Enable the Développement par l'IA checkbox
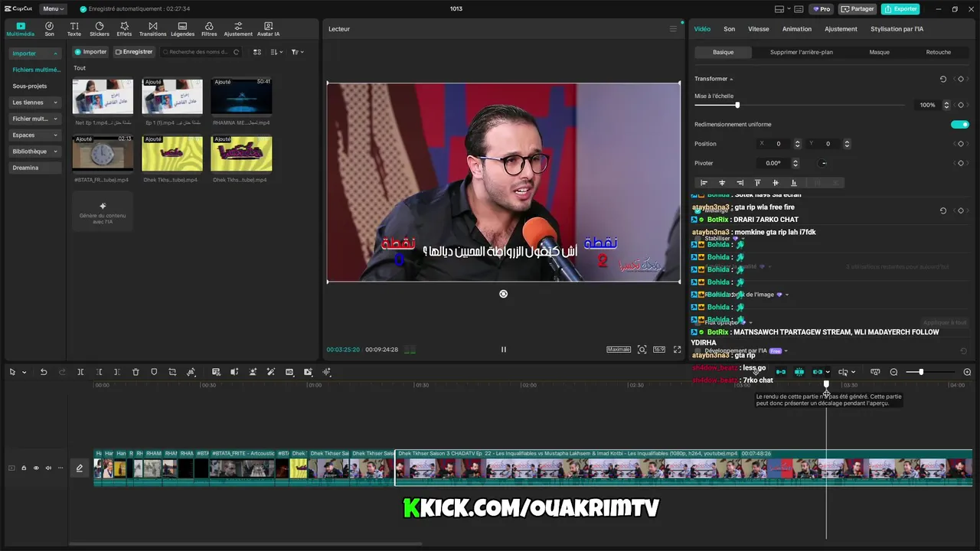This screenshot has height=551, width=980. point(698,350)
